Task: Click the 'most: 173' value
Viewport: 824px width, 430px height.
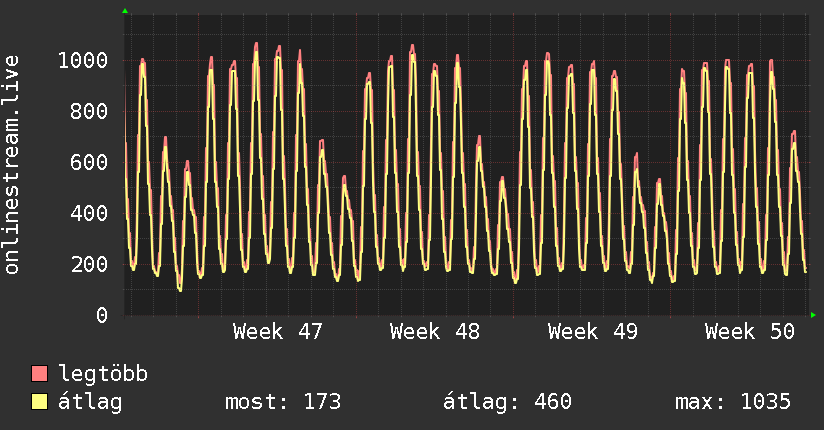Action: click(x=283, y=402)
